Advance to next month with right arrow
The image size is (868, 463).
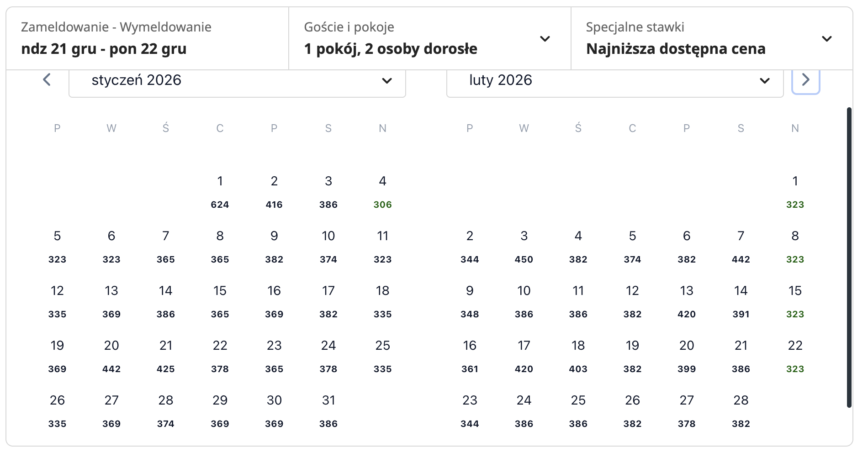[805, 80]
